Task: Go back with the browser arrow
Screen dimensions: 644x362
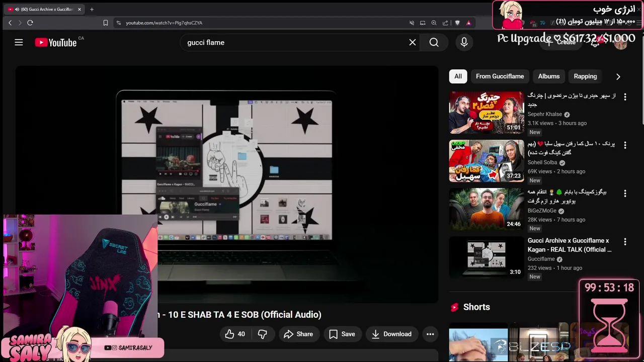Action: coord(10,23)
